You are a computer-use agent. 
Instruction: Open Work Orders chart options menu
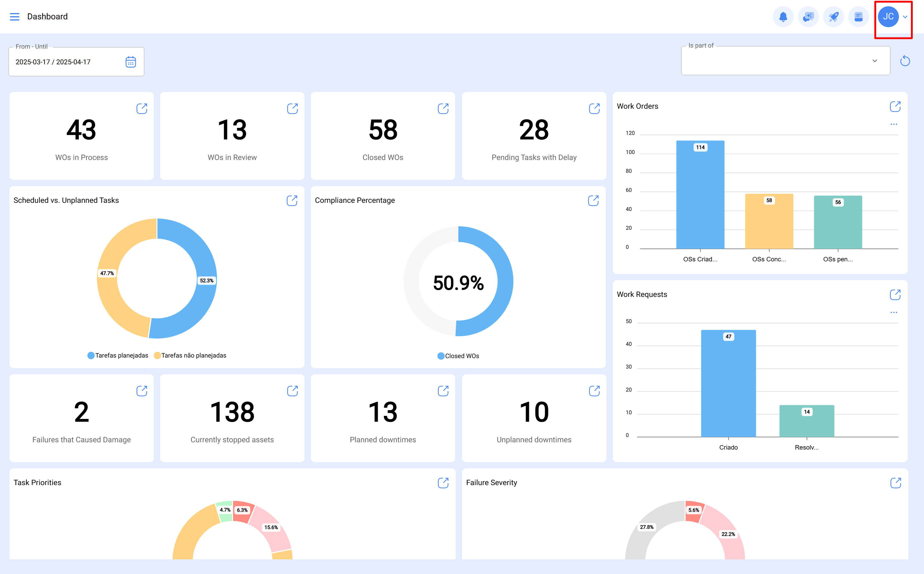point(894,124)
